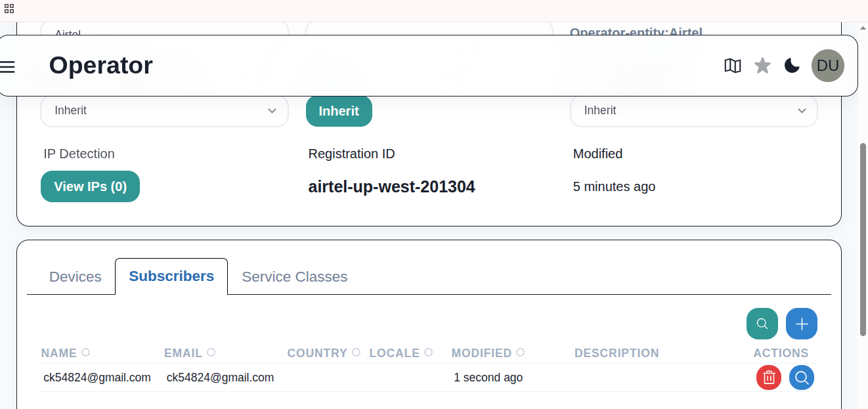Click the blue plus add subscriber button

point(801,324)
